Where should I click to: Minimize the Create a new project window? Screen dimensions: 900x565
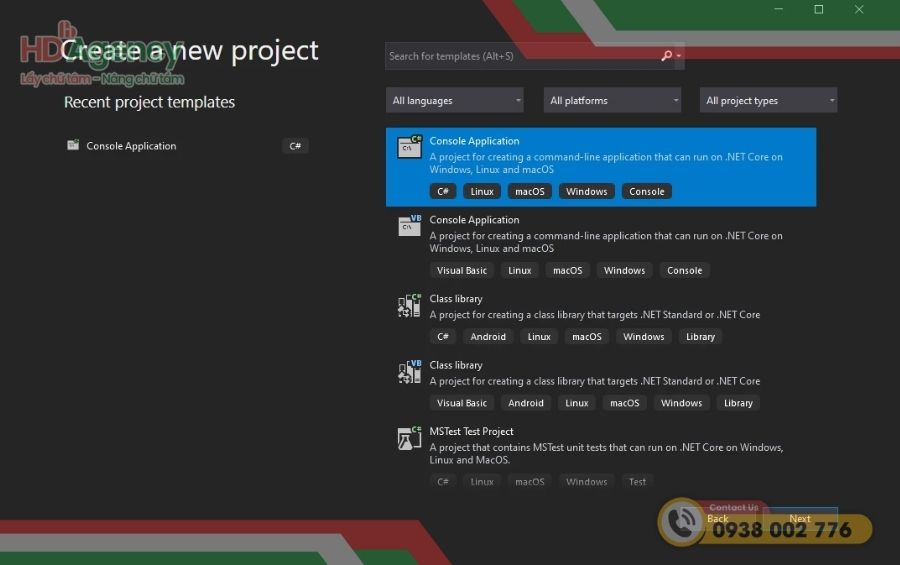[778, 9]
